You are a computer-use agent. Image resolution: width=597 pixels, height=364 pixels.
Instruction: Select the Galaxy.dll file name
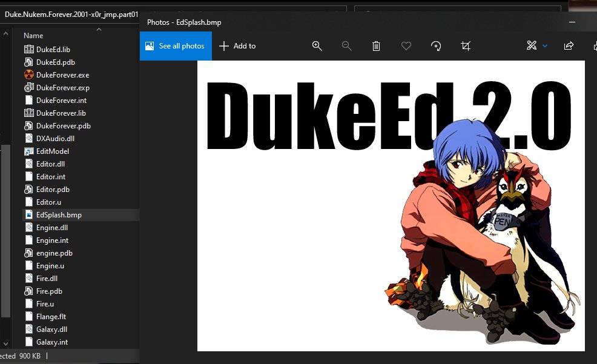[52, 329]
